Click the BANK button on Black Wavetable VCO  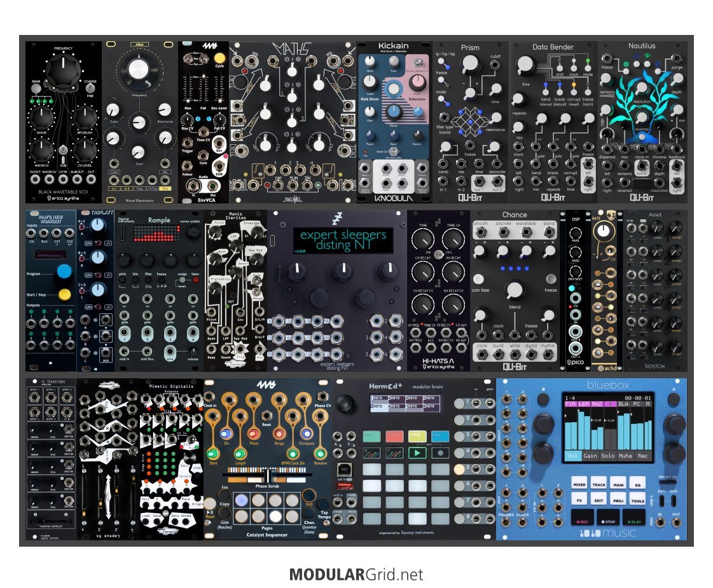(36, 89)
